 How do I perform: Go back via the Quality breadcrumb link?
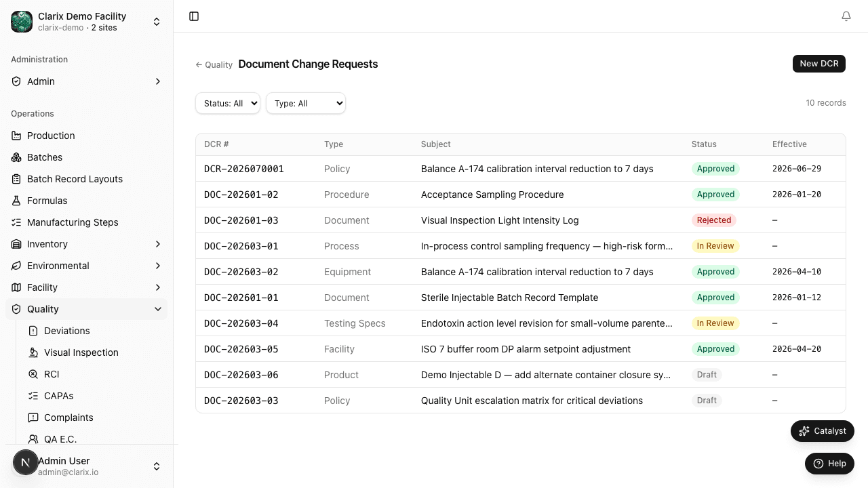[x=214, y=65]
